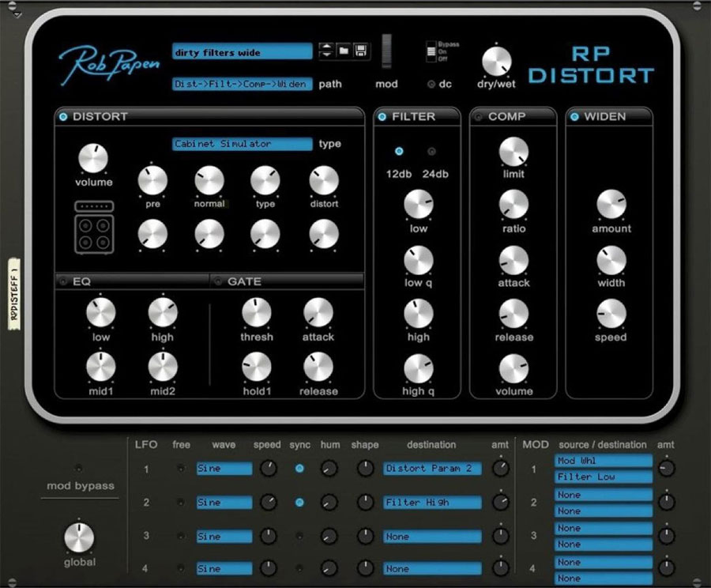Open LFO 4 wave Sine dropdown

point(224,568)
